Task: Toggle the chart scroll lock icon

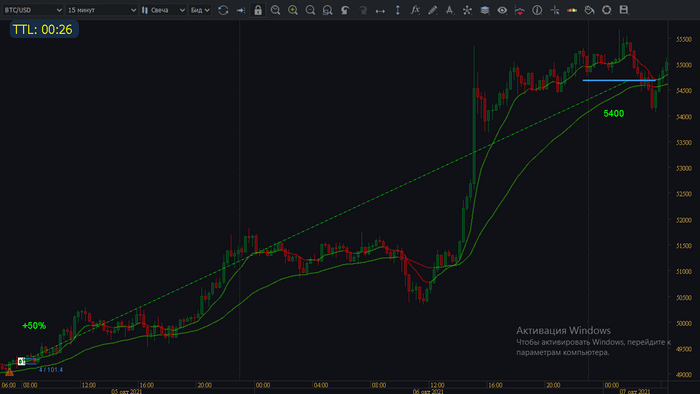Action: (x=258, y=10)
